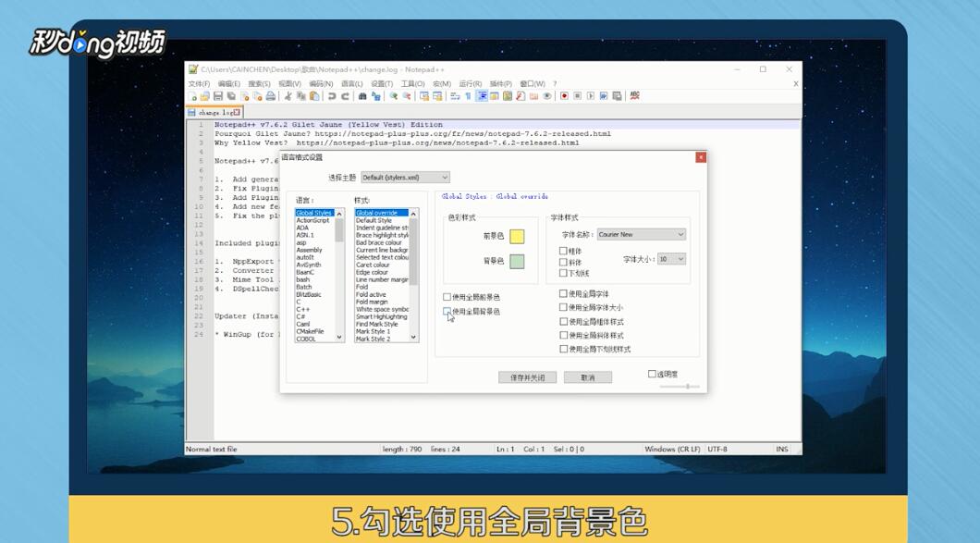Toggle the 透明度 transparency checkbox
This screenshot has height=543, width=980.
pos(652,374)
